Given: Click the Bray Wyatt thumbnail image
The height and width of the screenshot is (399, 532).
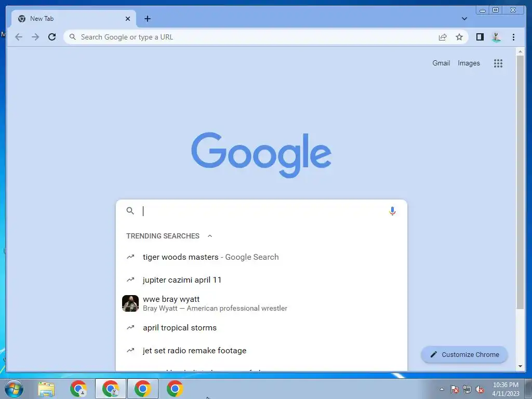Looking at the screenshot, I should point(130,303).
